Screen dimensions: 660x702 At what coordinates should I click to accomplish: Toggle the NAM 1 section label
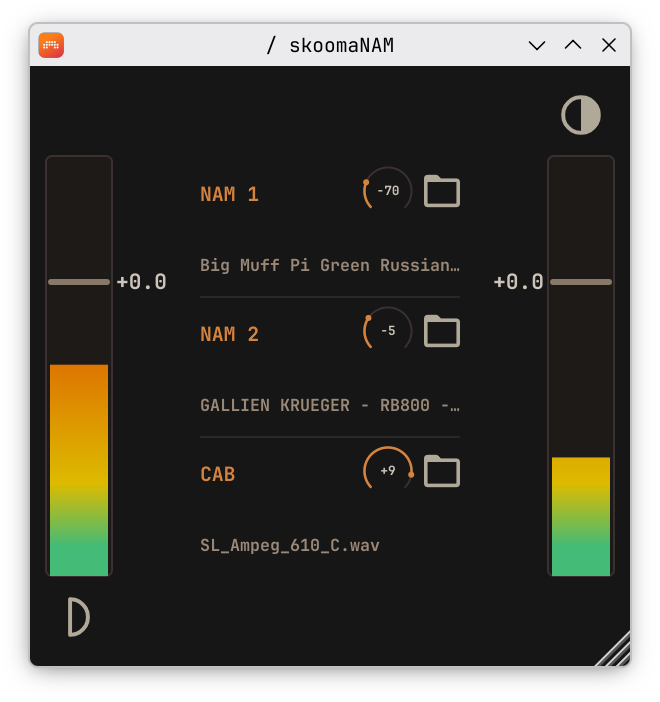coord(229,194)
